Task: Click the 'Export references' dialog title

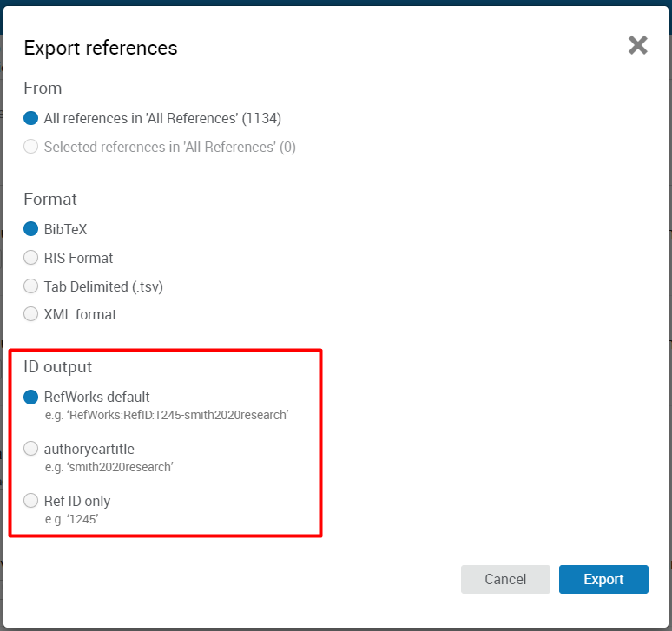Action: point(101,48)
